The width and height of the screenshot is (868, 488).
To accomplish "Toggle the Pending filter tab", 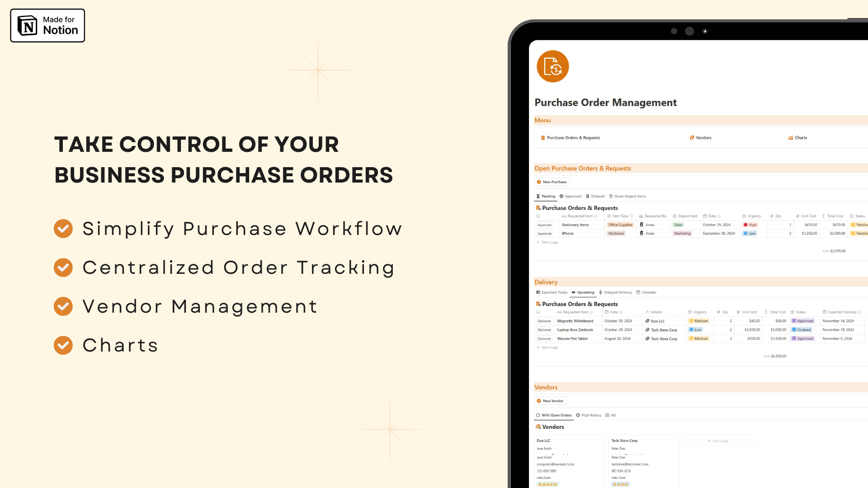I will tap(546, 196).
